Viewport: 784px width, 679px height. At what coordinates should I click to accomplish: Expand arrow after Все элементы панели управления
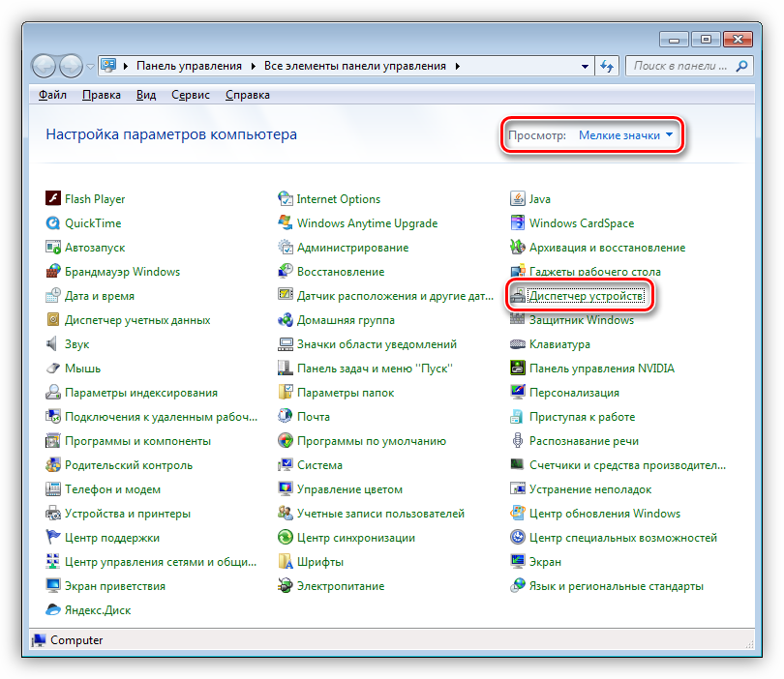(458, 66)
